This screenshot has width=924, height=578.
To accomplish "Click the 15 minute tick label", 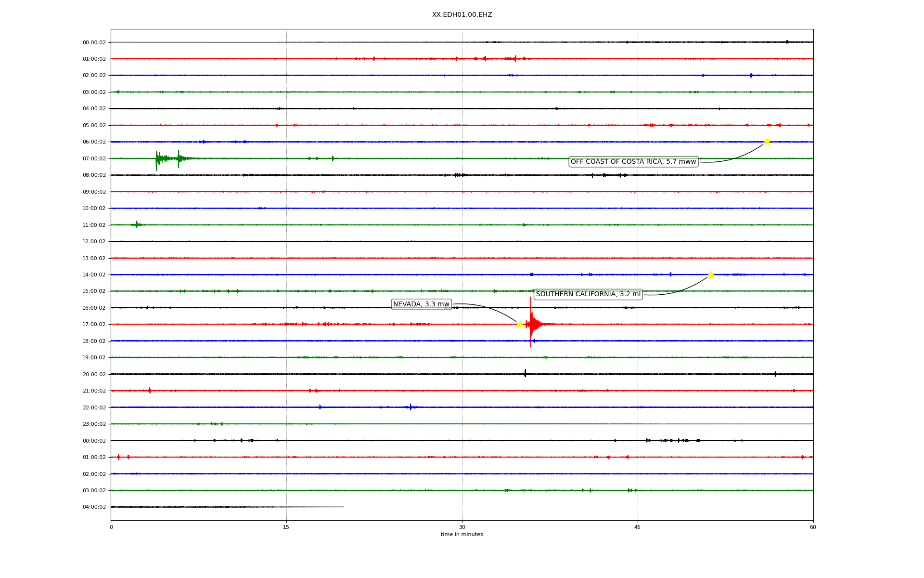I will [286, 527].
